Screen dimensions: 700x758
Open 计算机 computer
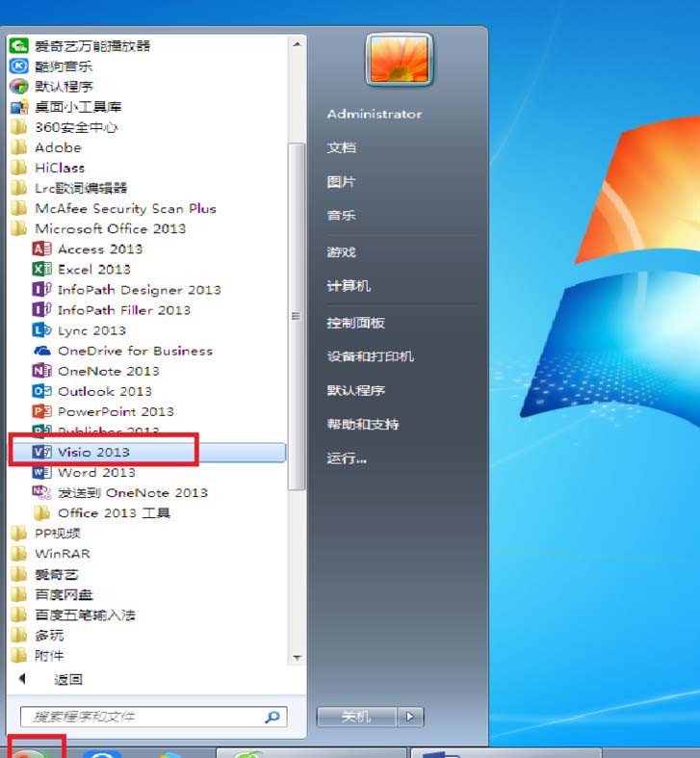pyautogui.click(x=349, y=286)
